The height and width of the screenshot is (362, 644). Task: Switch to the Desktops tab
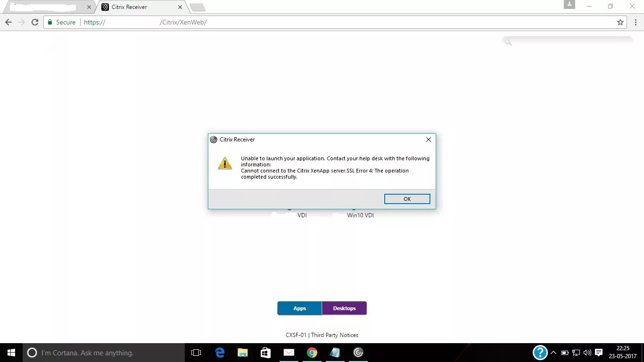(344, 308)
